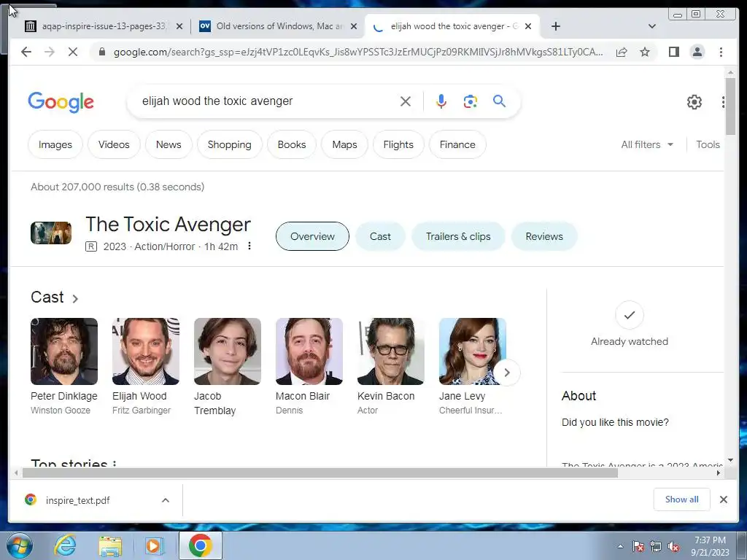This screenshot has width=747, height=560.
Task: Expand inspire_text.pdf download options
Action: 166,500
